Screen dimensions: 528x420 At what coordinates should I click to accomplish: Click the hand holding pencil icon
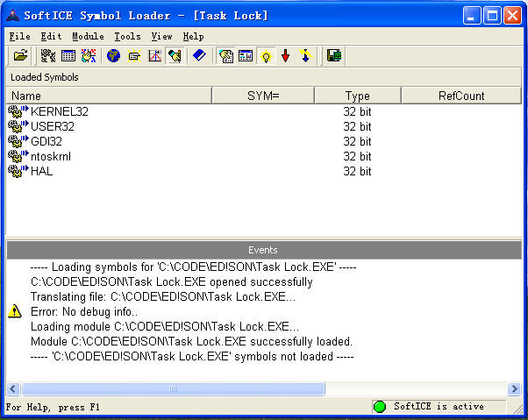175,55
